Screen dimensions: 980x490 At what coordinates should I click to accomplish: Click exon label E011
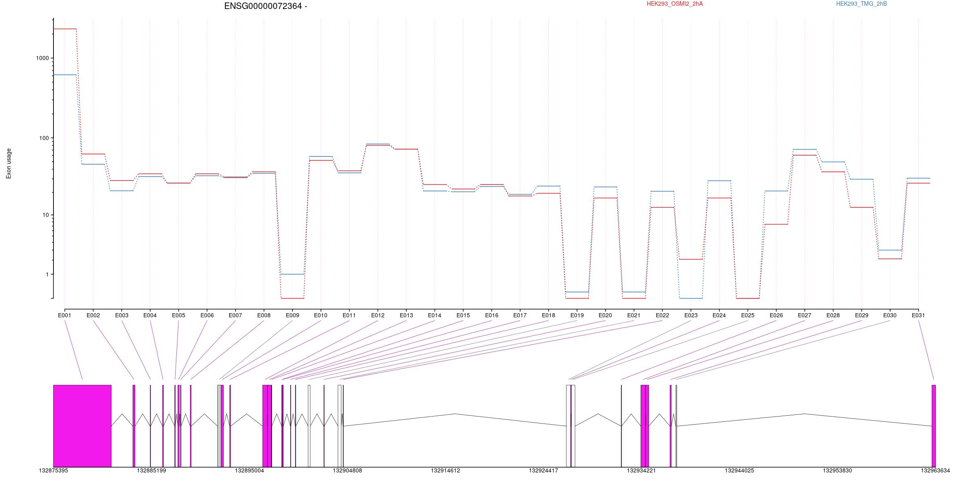[349, 315]
